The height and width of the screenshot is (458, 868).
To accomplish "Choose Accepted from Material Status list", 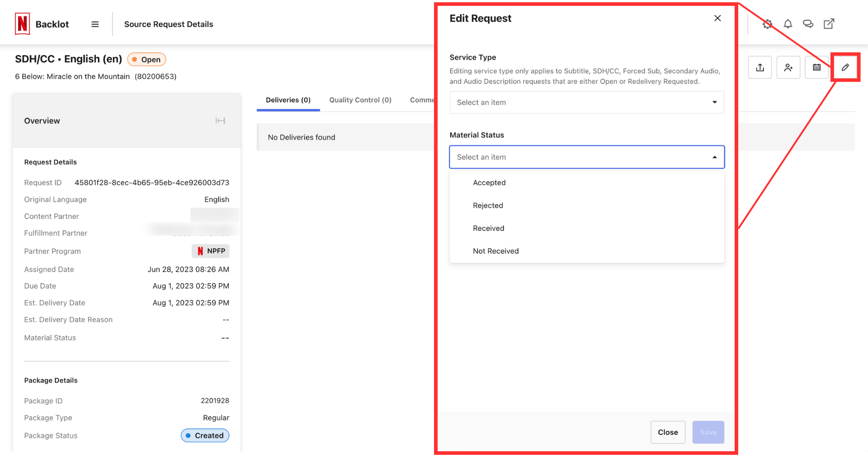I will click(489, 182).
